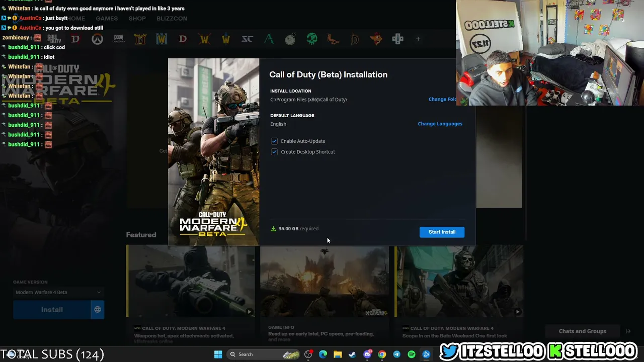
Task: Open the Doom Dark Ages icon
Action: (x=119, y=39)
